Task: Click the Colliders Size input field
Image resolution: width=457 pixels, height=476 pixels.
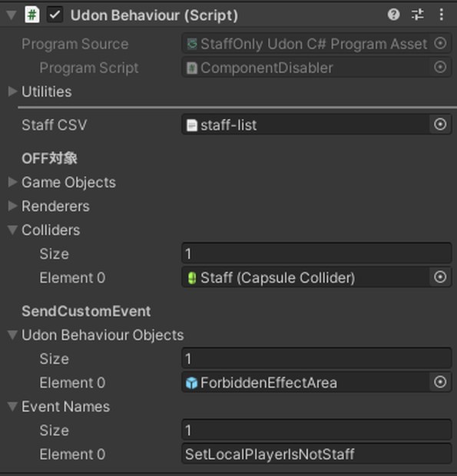Action: coord(316,253)
